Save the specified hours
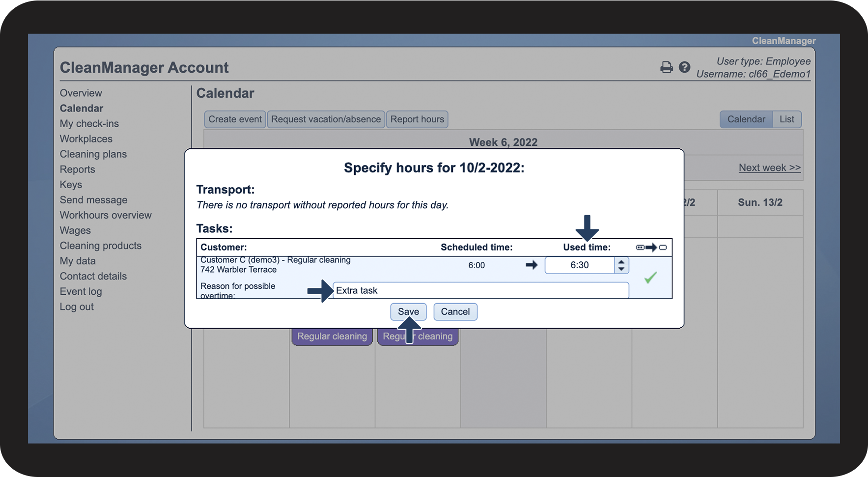Viewport: 868px width, 477px height. coord(408,311)
